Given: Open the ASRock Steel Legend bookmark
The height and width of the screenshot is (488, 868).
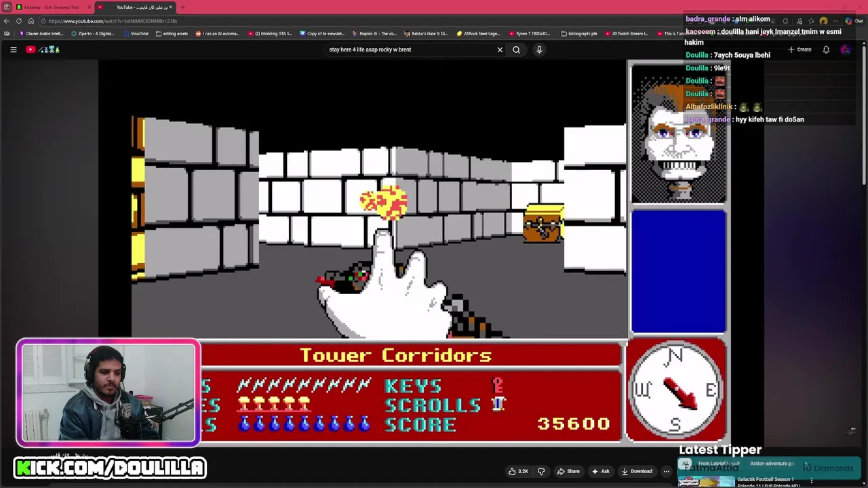Looking at the screenshot, I should (x=479, y=33).
